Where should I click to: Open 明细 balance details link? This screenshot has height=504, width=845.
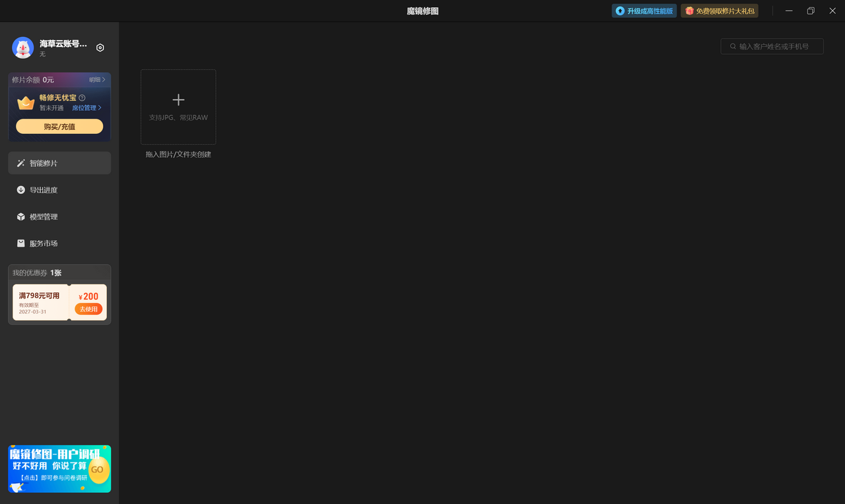pyautogui.click(x=97, y=80)
